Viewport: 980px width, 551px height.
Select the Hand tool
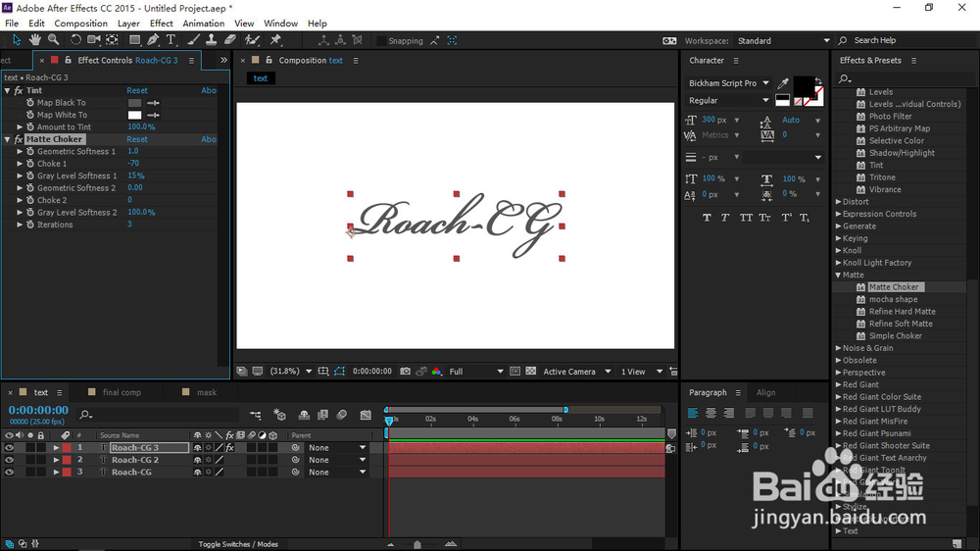coord(35,40)
